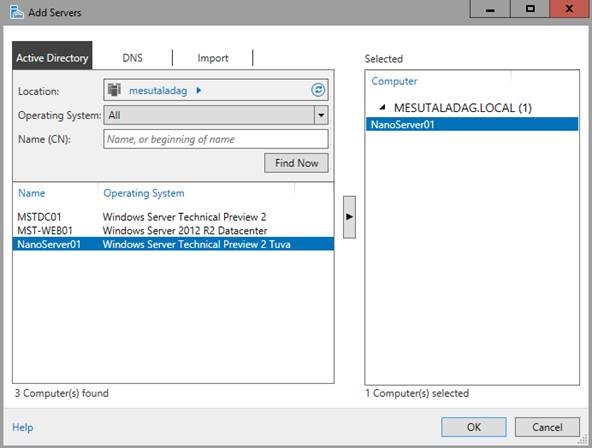Select the MSTDC01 row in results

coord(173,217)
